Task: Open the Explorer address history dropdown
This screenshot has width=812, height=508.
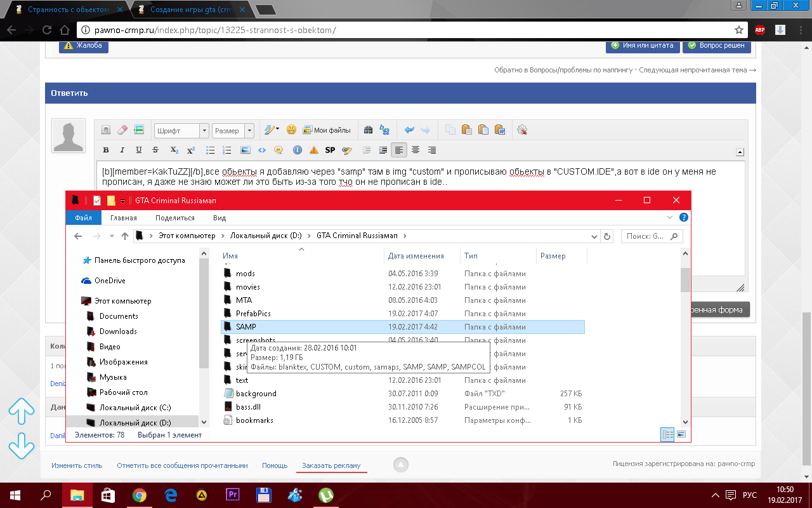Action: [594, 236]
